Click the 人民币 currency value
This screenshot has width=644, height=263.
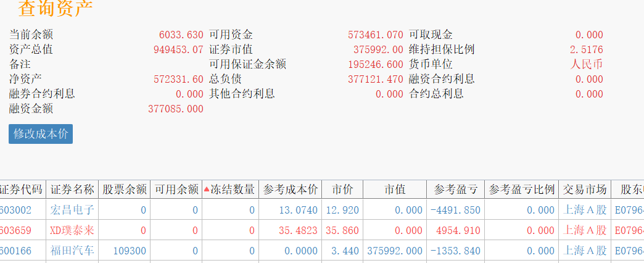(587, 64)
